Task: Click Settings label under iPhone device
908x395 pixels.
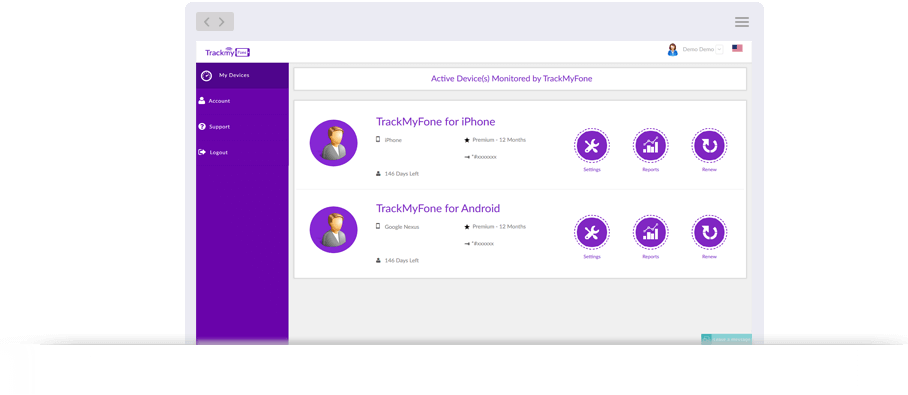Action: (x=592, y=170)
